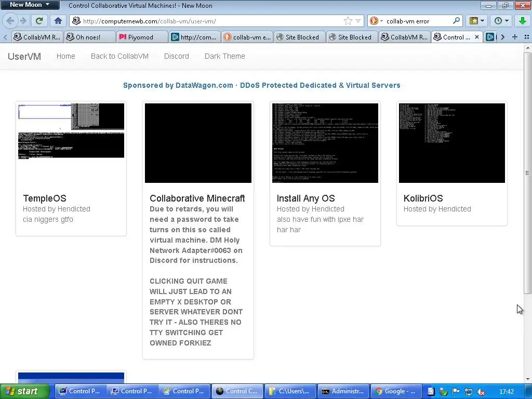Click the scrollbar up arrow
Image resolution: width=532 pixels, height=399 pixels.
527,48
